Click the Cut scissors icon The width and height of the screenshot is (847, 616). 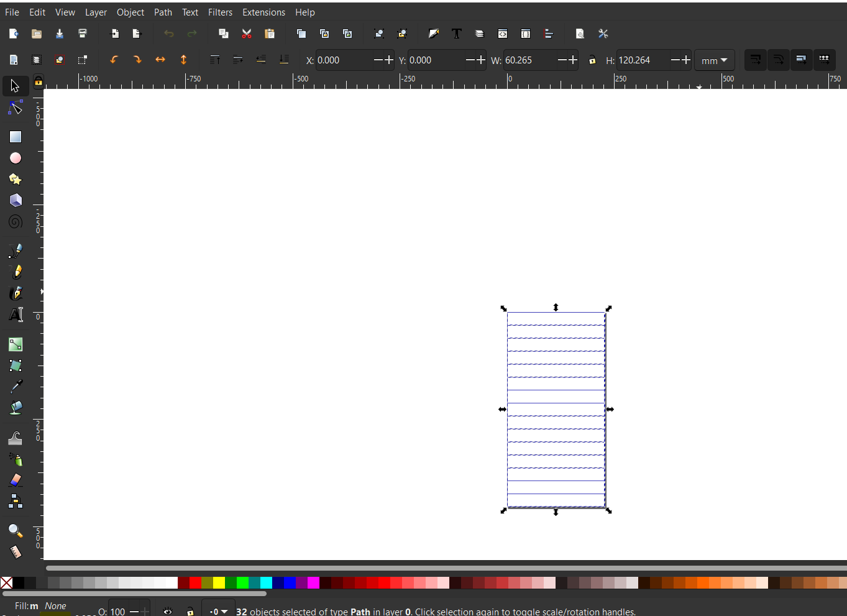(247, 34)
